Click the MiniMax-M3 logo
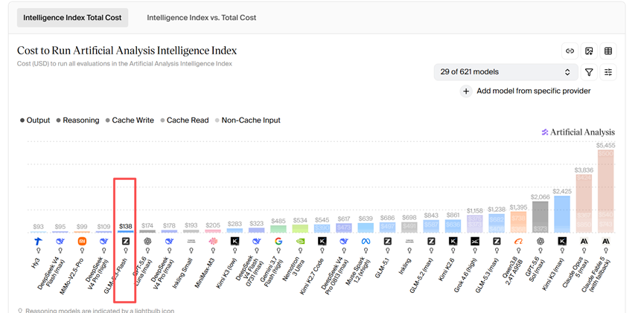 tap(213, 241)
